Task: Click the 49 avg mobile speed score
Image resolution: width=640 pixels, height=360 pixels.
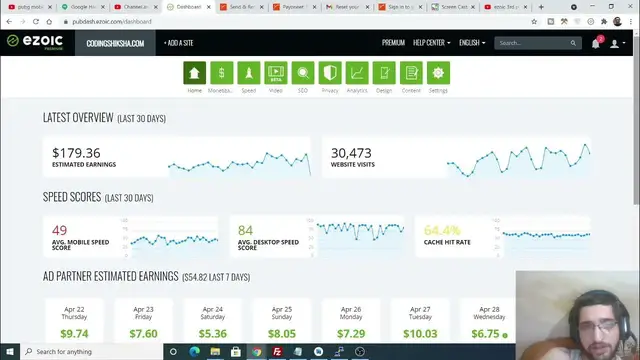Action: [x=60, y=230]
